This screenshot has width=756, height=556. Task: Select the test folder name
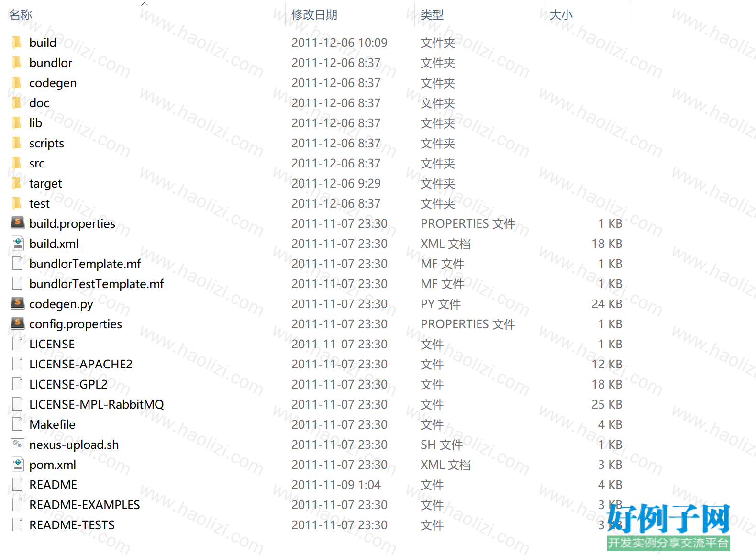(x=39, y=203)
